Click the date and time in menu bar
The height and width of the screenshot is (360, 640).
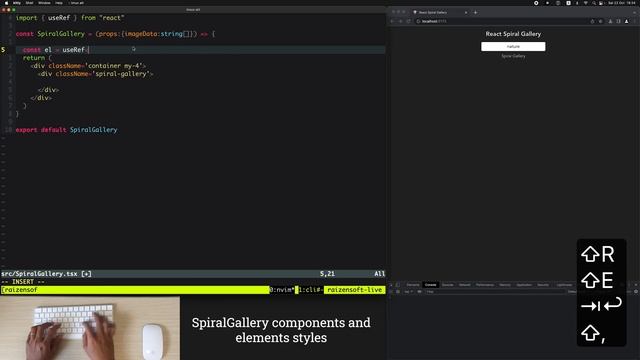621,3
